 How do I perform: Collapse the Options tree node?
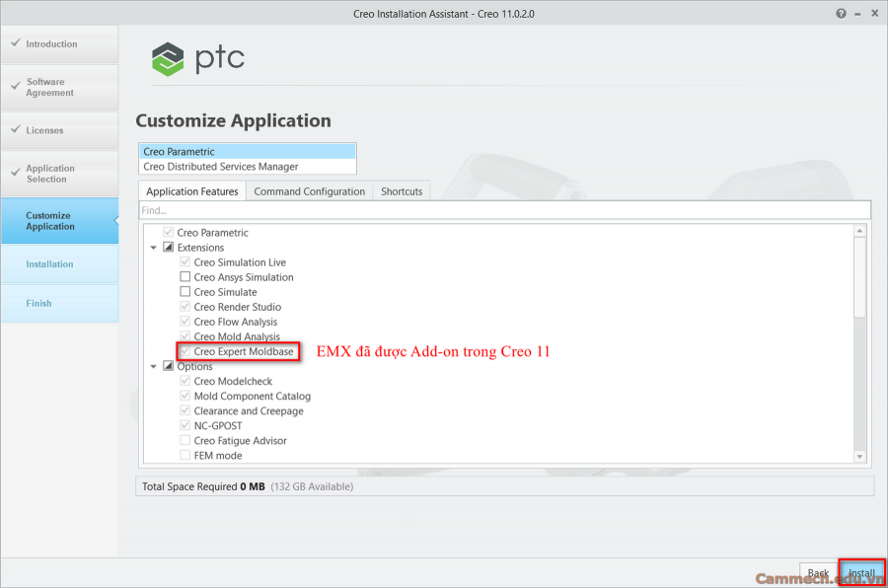154,366
